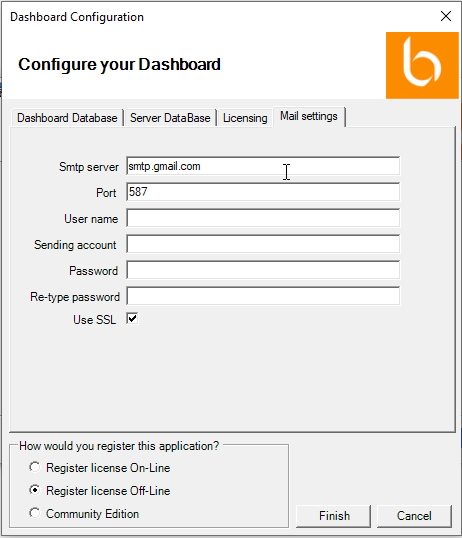Close the Dashboard Configuration window
The image size is (462, 538).
click(446, 16)
